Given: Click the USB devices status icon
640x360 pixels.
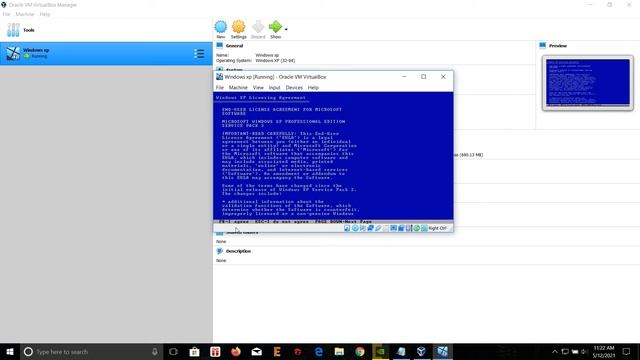Looking at the screenshot, I should coord(378,228).
